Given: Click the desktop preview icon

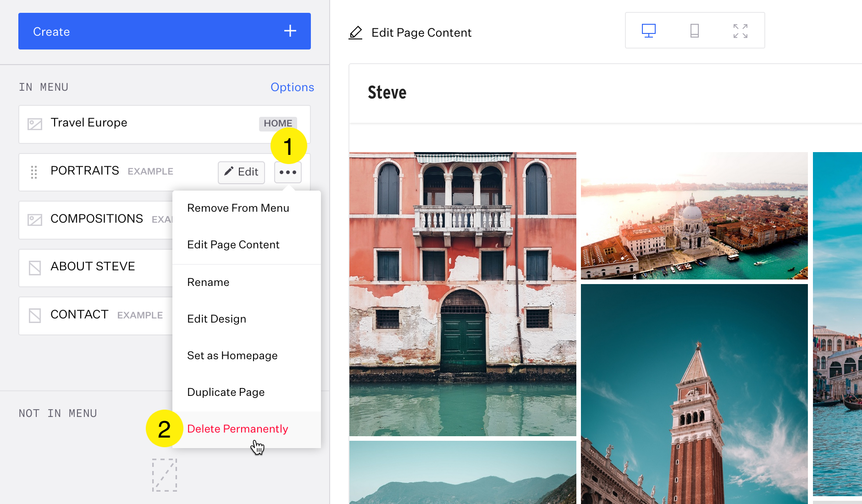Looking at the screenshot, I should (x=648, y=31).
